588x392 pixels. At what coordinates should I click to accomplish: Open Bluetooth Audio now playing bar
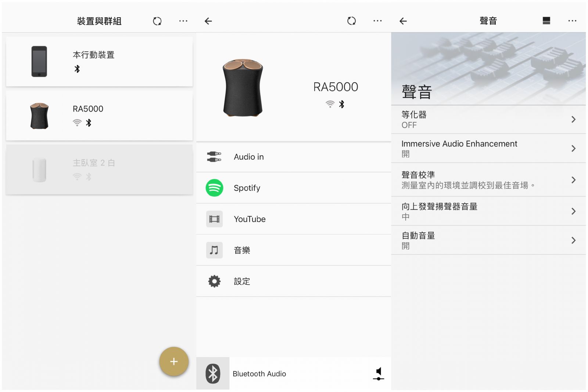pyautogui.click(x=294, y=374)
